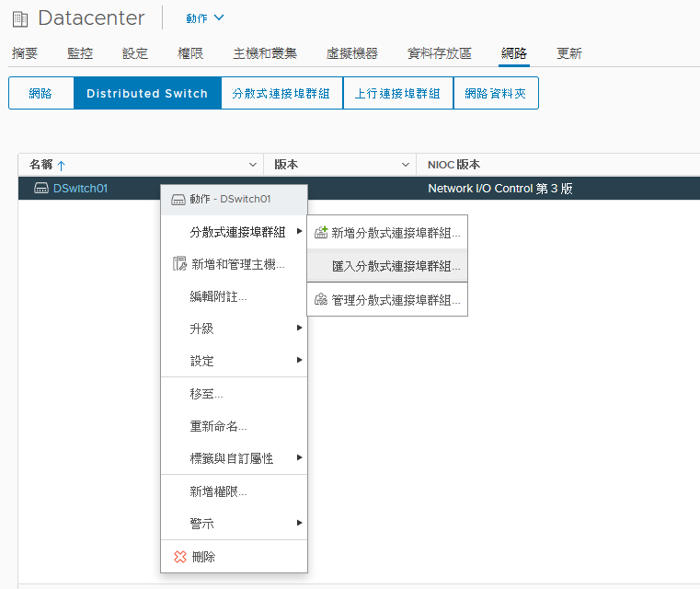
Task: Open the 名稱 column filter chevron
Action: point(253,165)
